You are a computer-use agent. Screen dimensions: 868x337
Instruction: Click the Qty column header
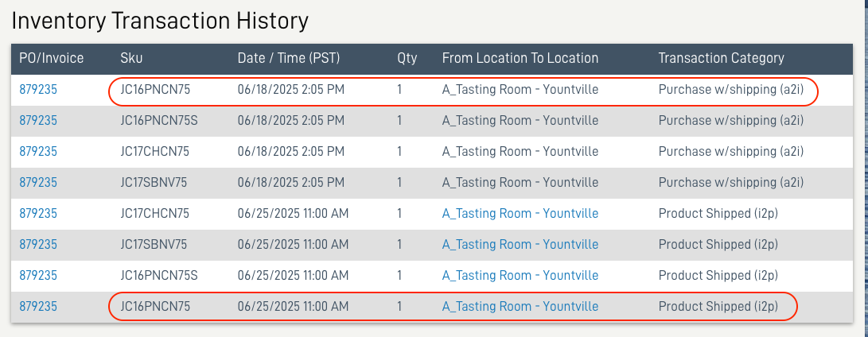pos(407,58)
